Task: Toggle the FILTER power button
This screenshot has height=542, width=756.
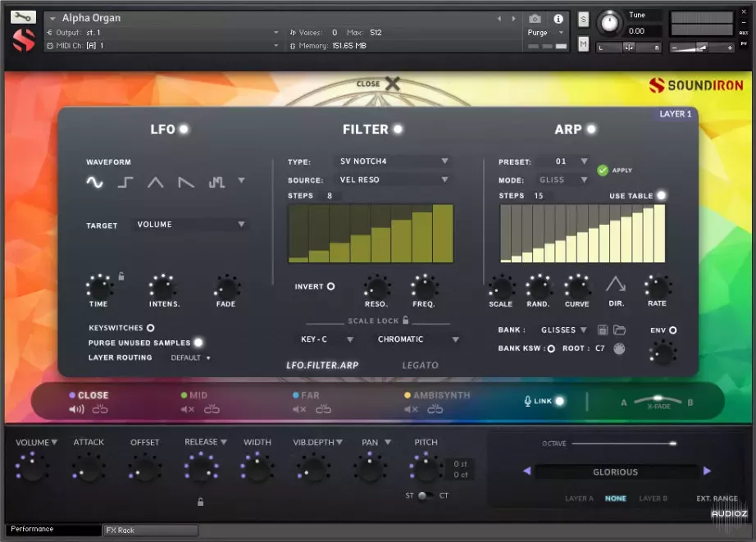Action: pyautogui.click(x=398, y=130)
